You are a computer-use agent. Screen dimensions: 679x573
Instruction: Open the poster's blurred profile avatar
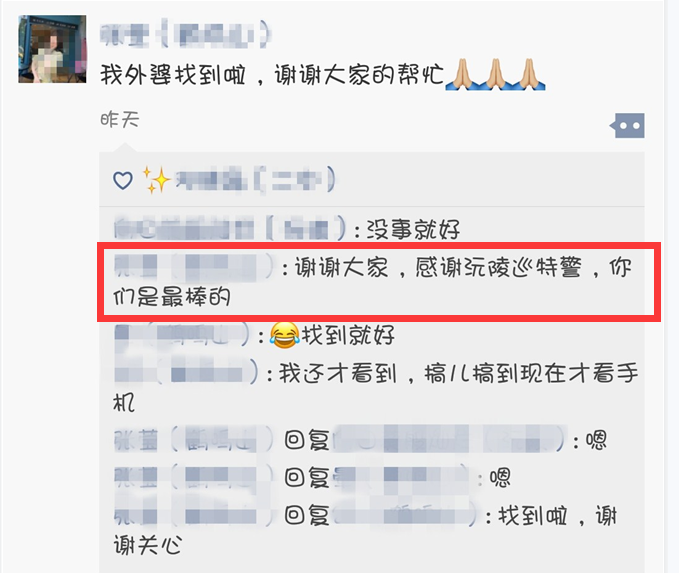(x=52, y=49)
